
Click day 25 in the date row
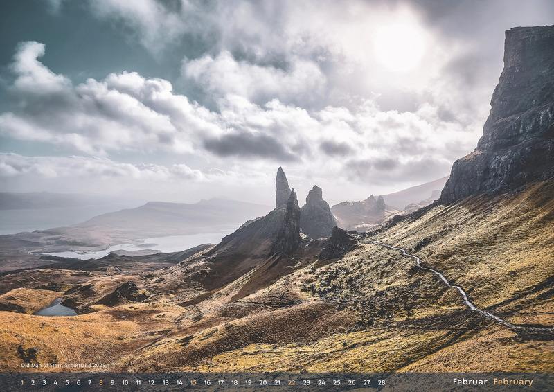click(337, 382)
